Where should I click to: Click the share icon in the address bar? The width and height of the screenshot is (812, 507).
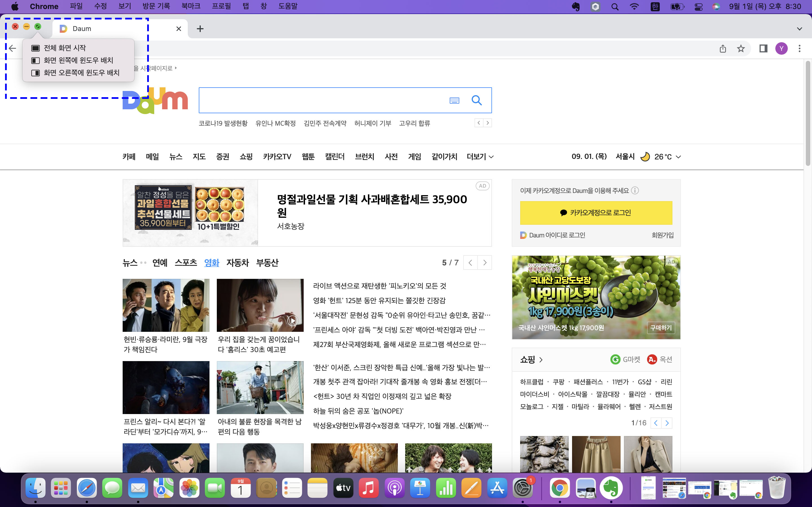point(723,49)
